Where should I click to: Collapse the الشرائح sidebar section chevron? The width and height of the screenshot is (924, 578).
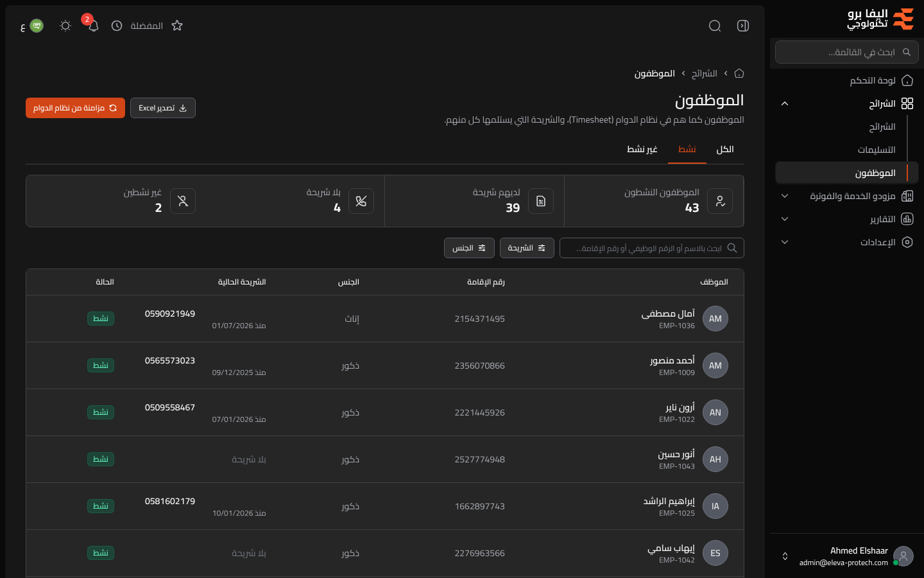pos(785,103)
